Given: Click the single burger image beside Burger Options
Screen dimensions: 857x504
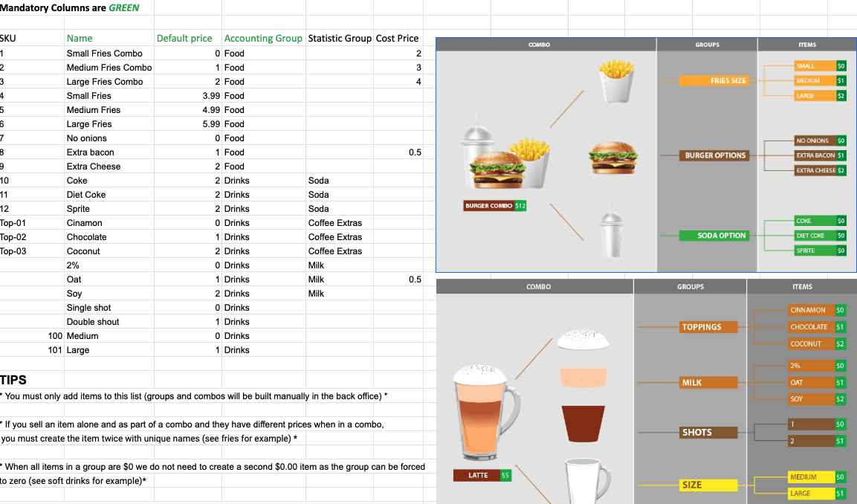Looking at the screenshot, I should [612, 157].
